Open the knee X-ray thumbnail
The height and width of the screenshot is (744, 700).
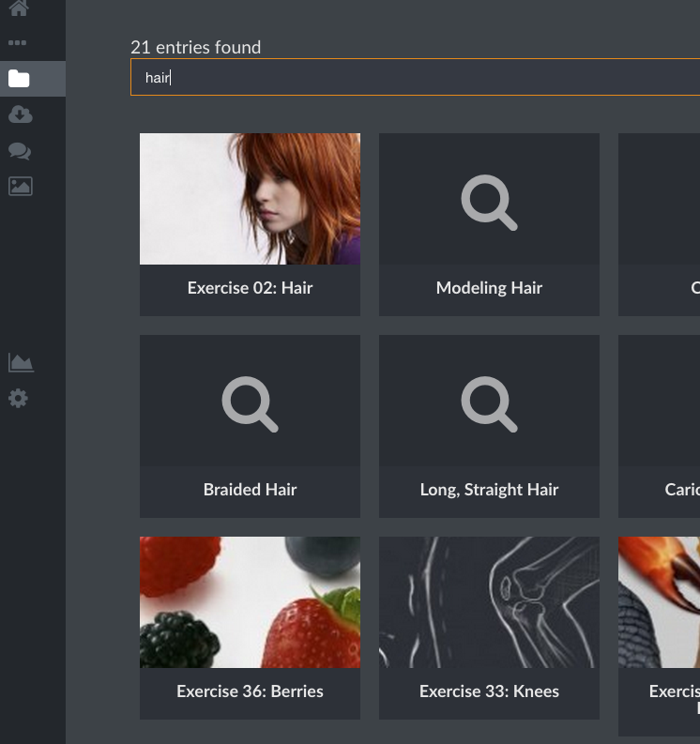point(489,602)
